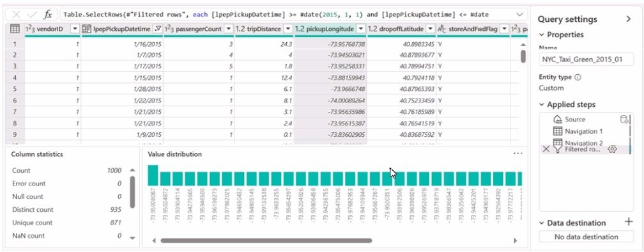
Task: Click the No data destination box
Action: 586,237
